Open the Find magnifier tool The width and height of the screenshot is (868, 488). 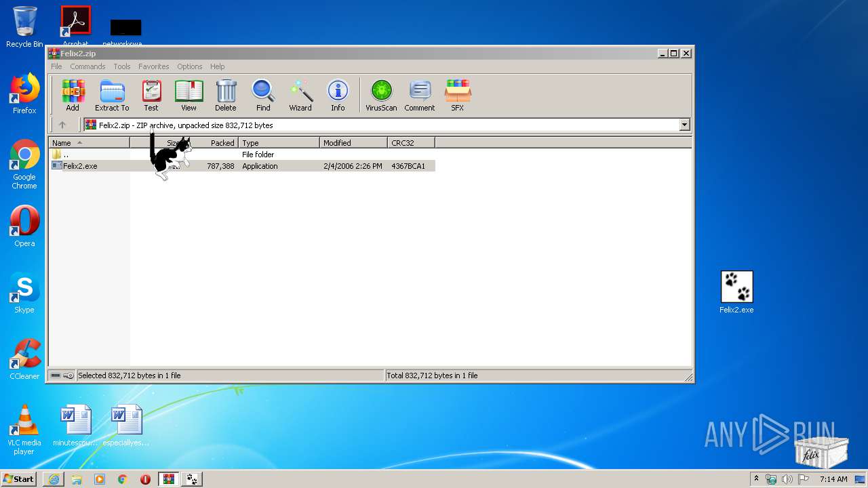pyautogui.click(x=263, y=95)
